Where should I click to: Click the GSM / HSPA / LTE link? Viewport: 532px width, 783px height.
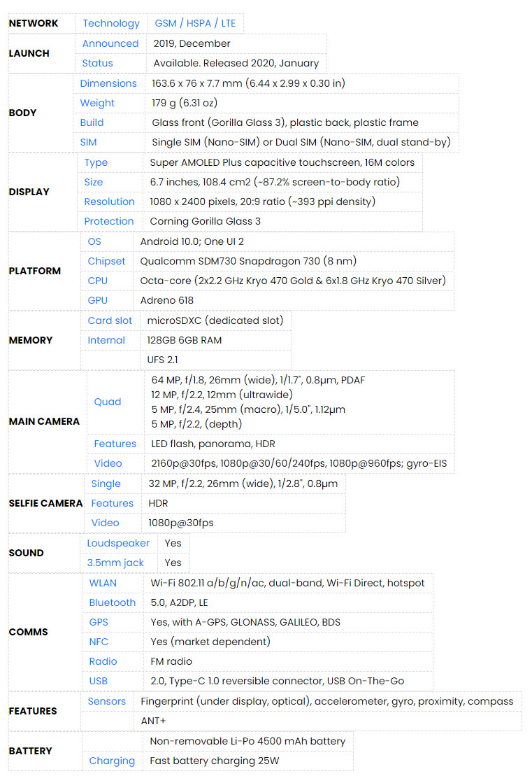tap(195, 24)
